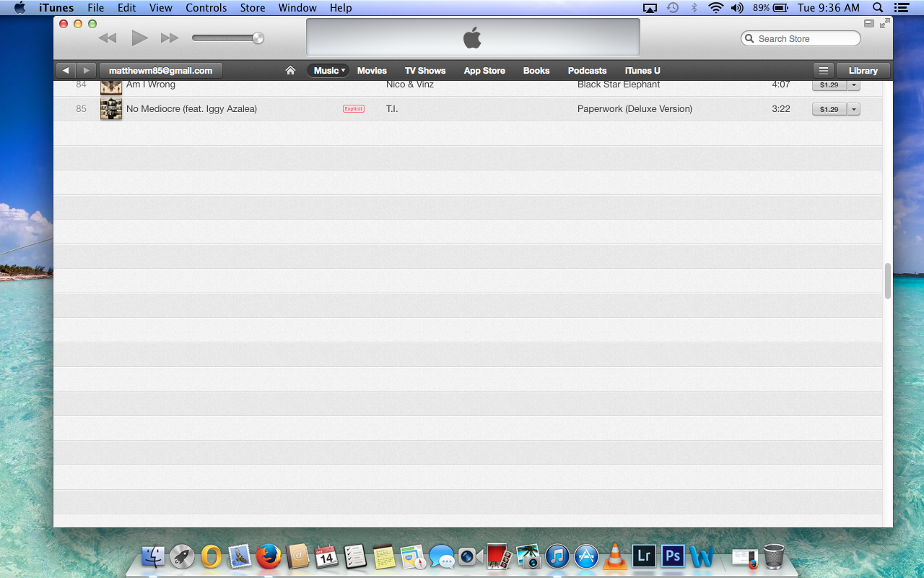Skip forward with the fast-forward button
Screen dimensions: 924x578
(x=170, y=38)
